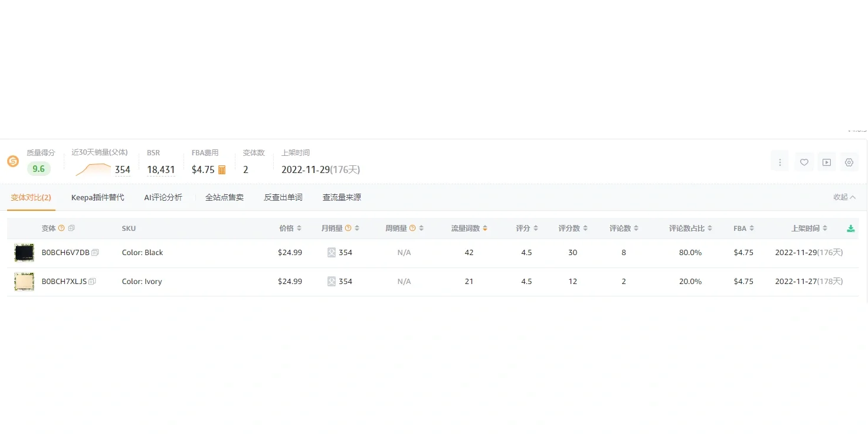
Task: Open the video tutorial play icon
Action: click(827, 162)
